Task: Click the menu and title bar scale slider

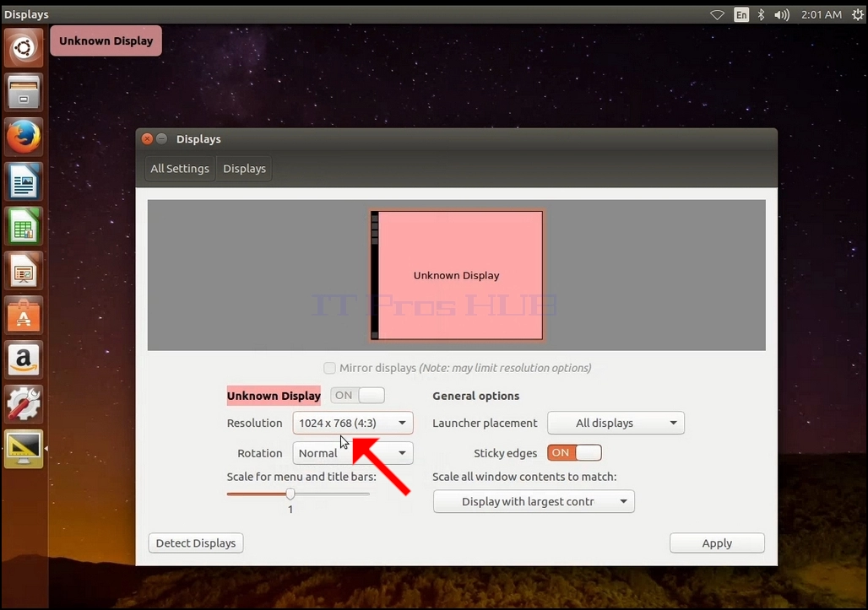Action: [298, 494]
